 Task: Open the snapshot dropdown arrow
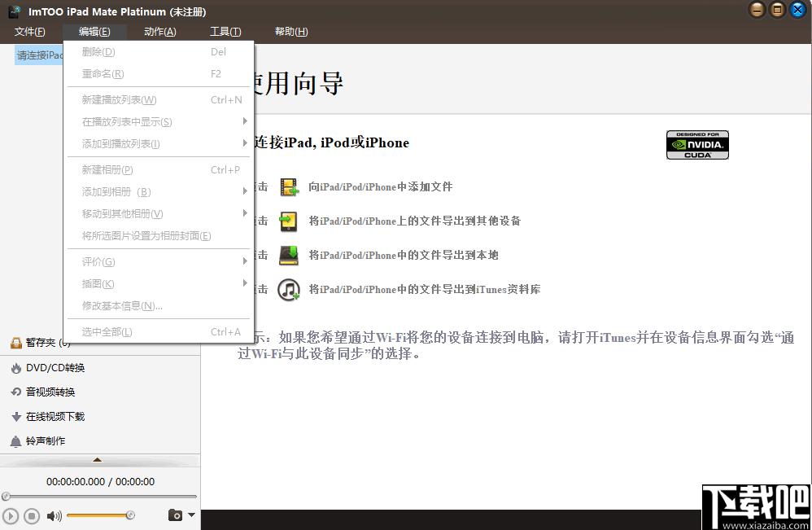191,515
